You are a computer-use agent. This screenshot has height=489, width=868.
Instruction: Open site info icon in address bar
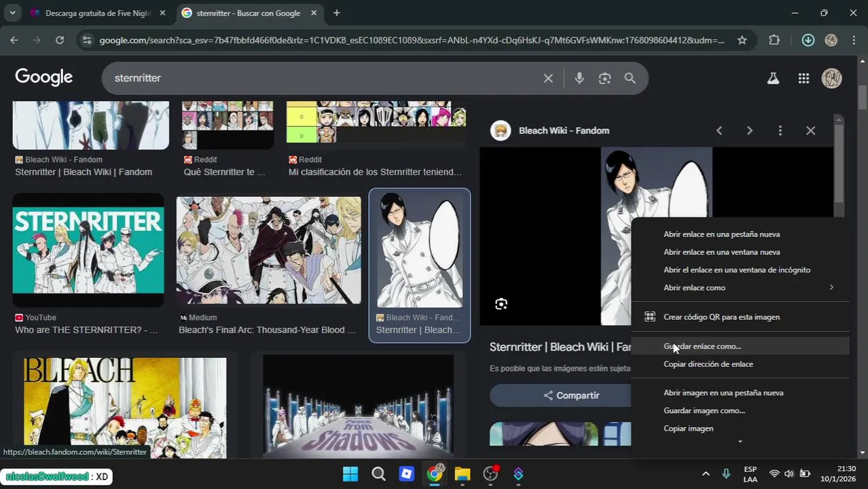86,40
